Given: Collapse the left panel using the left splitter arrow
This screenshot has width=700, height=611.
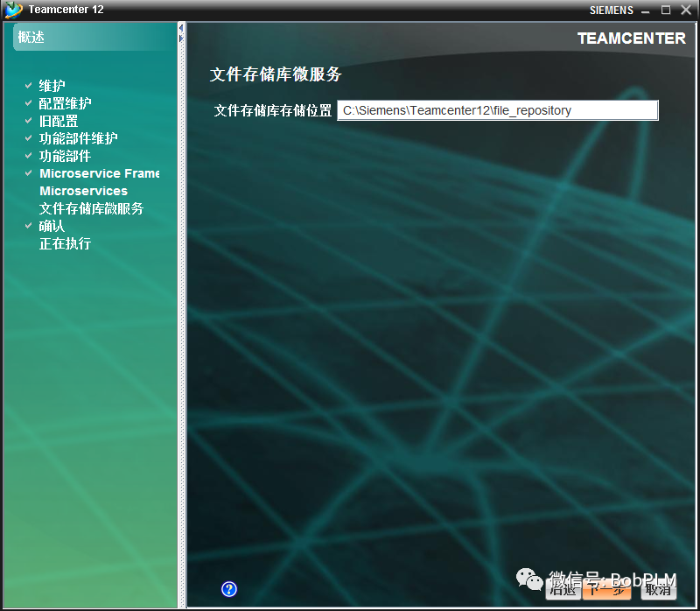Looking at the screenshot, I should (181, 28).
